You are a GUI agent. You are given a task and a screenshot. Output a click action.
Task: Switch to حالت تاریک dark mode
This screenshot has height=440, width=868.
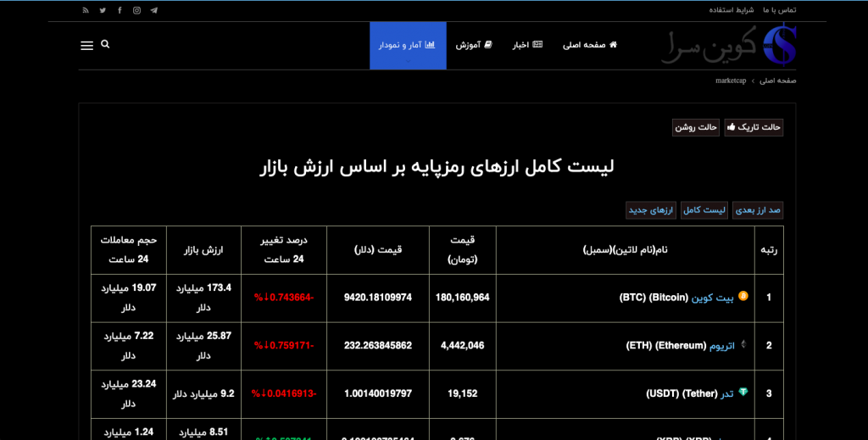pos(754,127)
